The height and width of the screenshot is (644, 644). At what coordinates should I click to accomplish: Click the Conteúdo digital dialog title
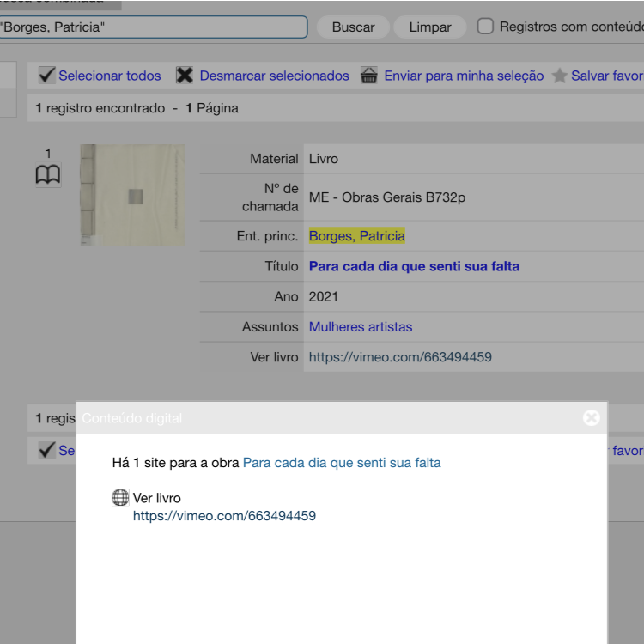(132, 418)
